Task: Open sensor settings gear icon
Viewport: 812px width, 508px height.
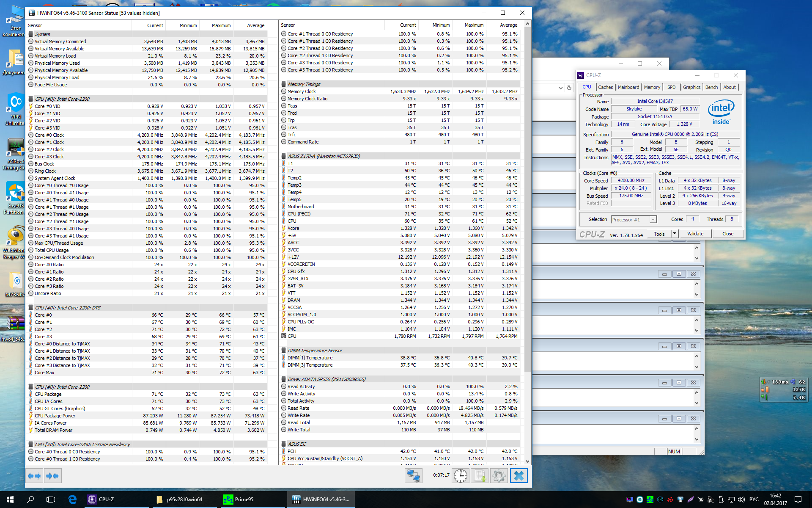Action: pos(499,476)
